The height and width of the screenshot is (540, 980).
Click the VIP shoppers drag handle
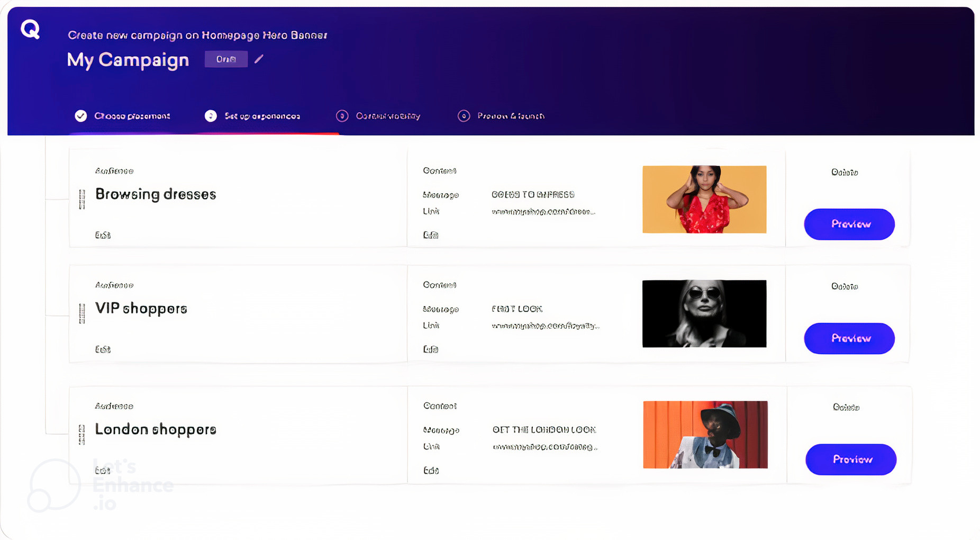[82, 313]
